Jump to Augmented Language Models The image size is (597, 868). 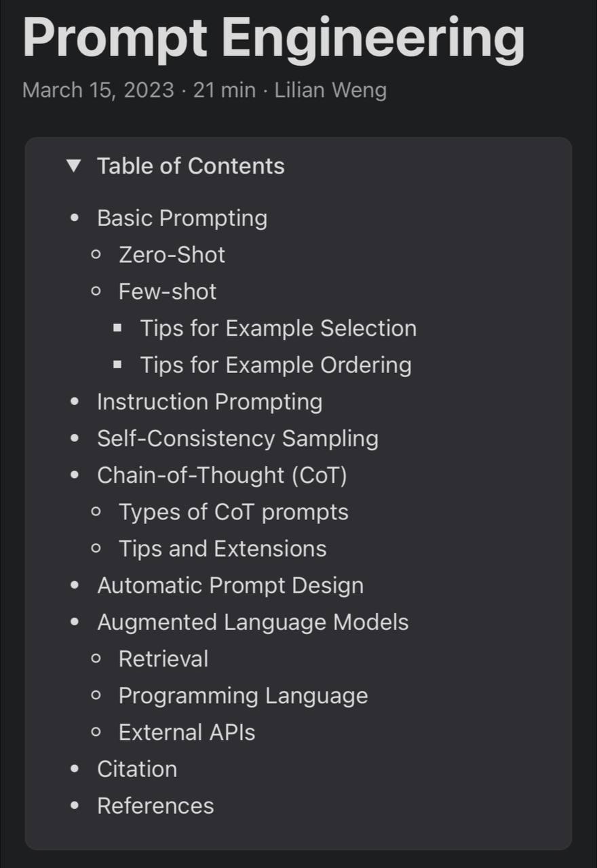pos(253,623)
